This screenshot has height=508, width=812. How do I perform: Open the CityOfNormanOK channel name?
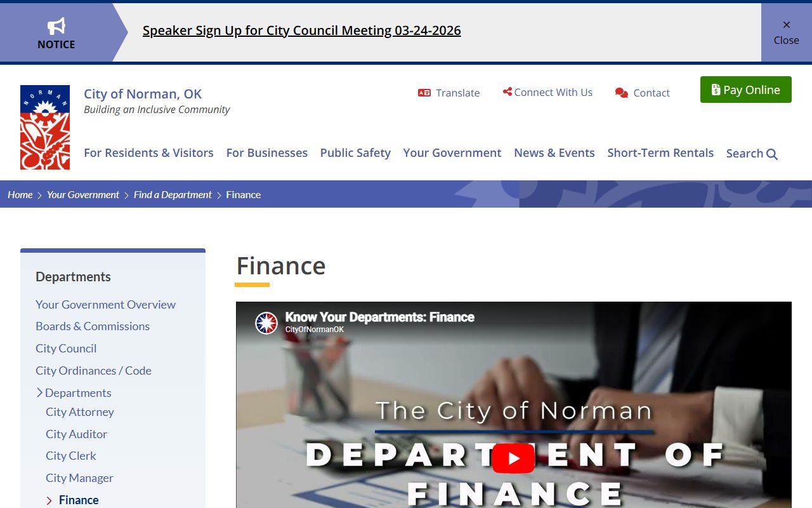[315, 330]
